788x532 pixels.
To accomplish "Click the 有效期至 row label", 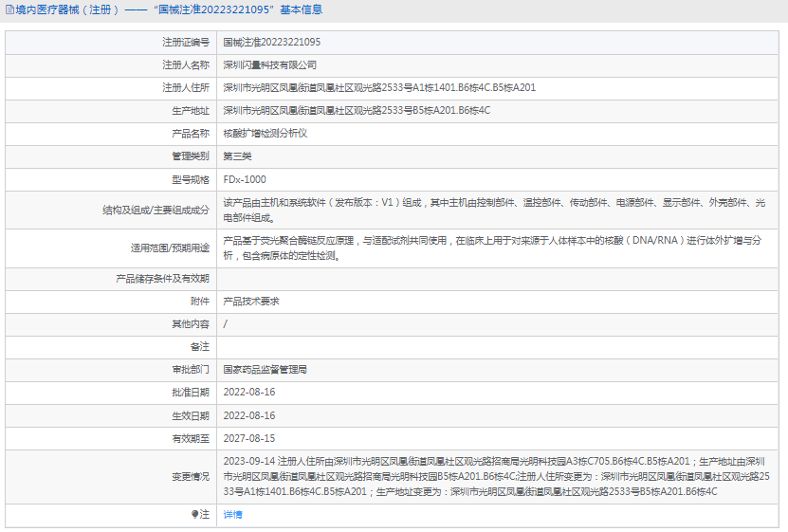I will click(x=191, y=438).
